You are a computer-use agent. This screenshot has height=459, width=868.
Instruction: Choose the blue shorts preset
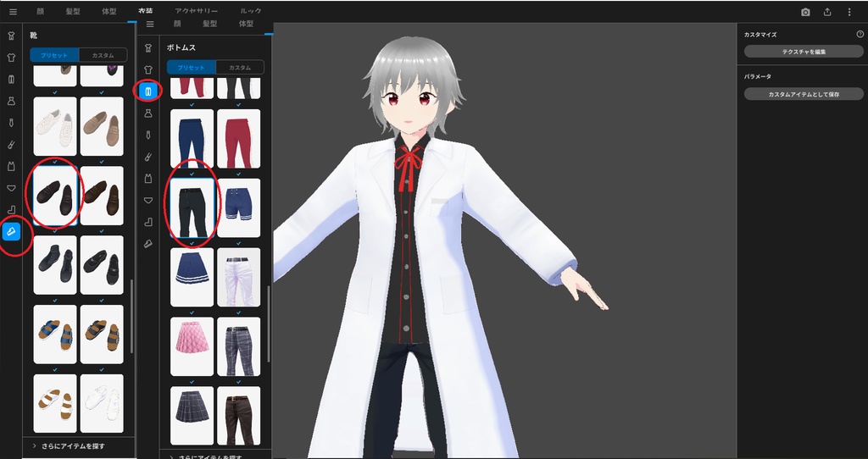pos(238,208)
